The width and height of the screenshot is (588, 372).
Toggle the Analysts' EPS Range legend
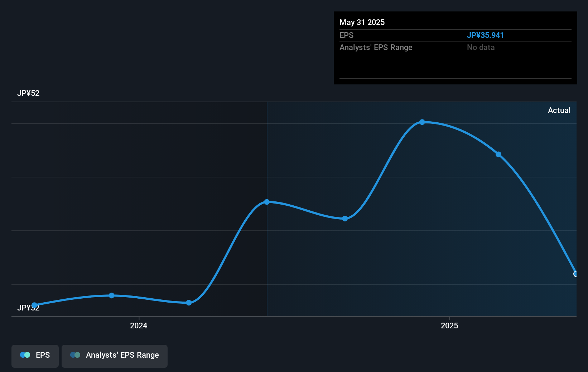click(115, 356)
